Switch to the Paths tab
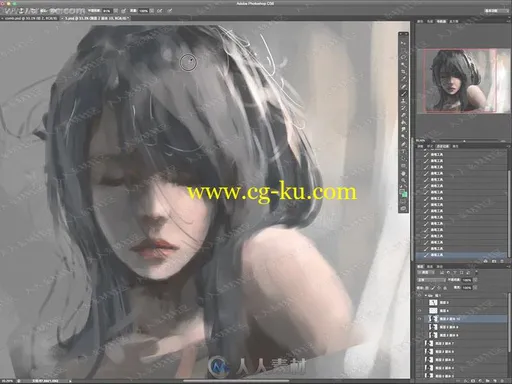Viewport: 512px width, 384px height. (x=440, y=266)
